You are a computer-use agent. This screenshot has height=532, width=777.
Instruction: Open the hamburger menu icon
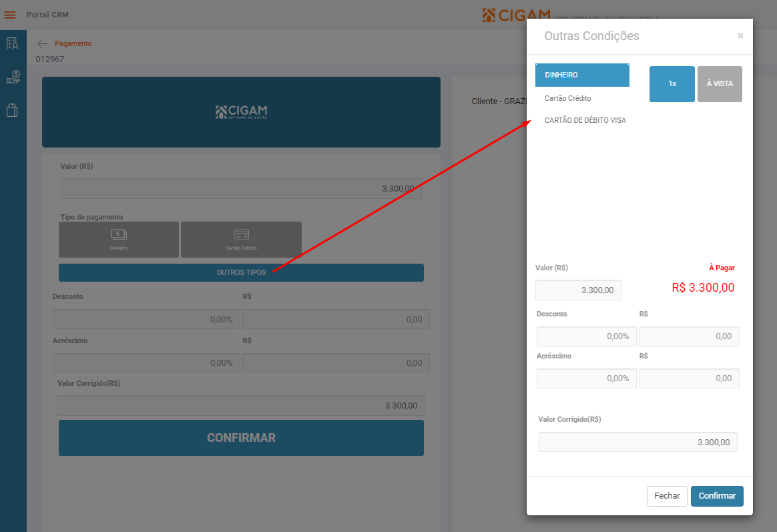[10, 15]
